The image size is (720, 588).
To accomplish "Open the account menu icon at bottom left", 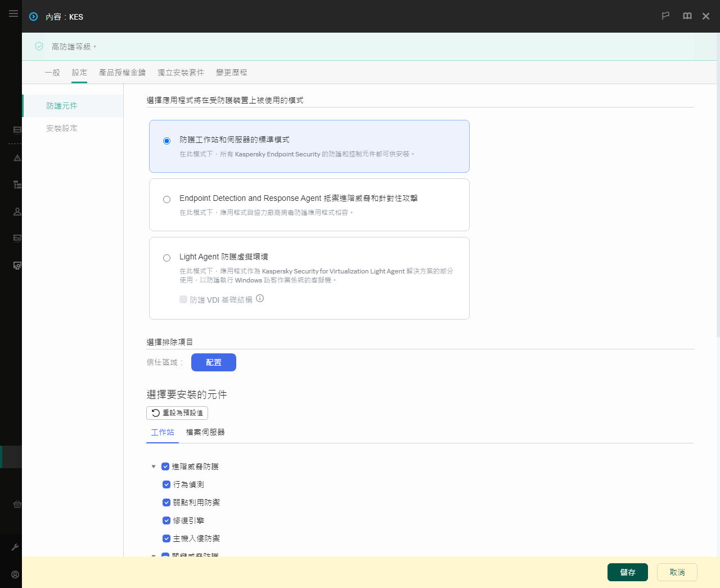I will (x=15, y=573).
